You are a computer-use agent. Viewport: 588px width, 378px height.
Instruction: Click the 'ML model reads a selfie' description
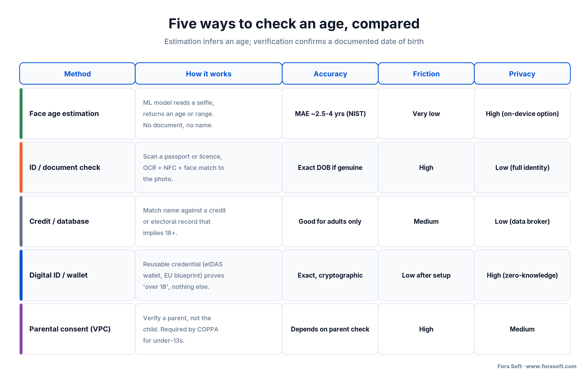point(208,114)
